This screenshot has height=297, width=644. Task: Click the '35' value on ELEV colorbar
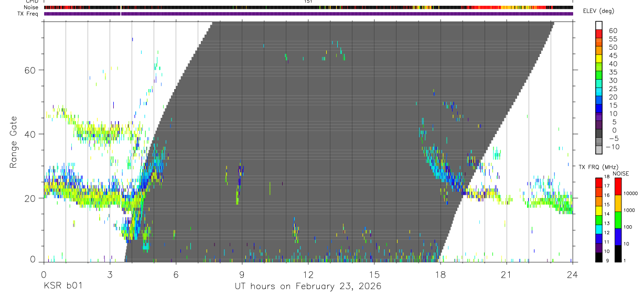pos(612,72)
